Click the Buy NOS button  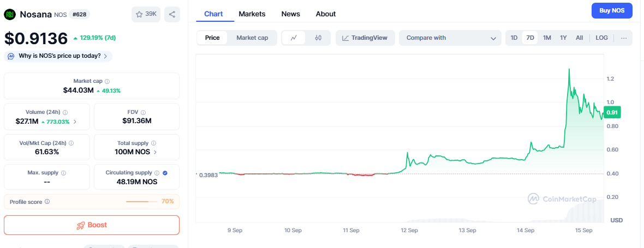pyautogui.click(x=612, y=11)
